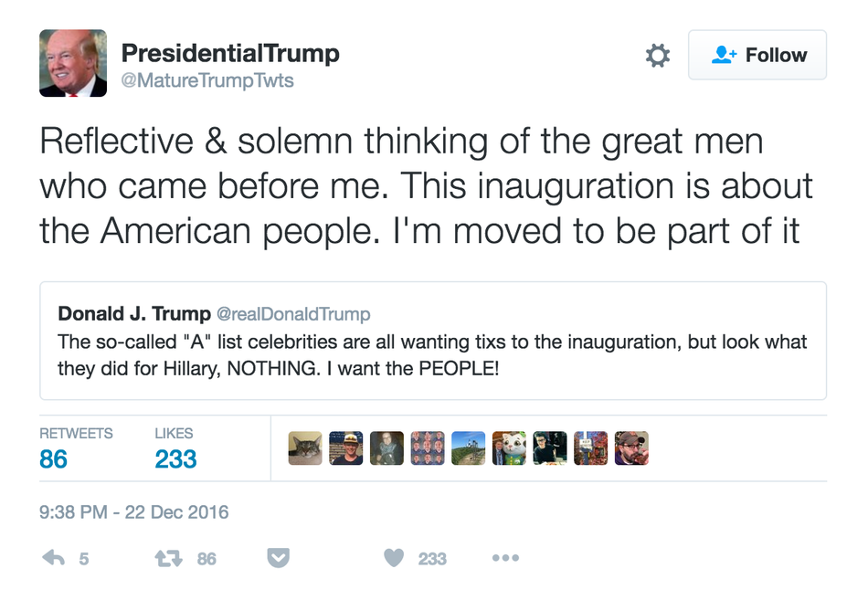
Task: Click the PresidentialTrump display name
Action: point(229,53)
